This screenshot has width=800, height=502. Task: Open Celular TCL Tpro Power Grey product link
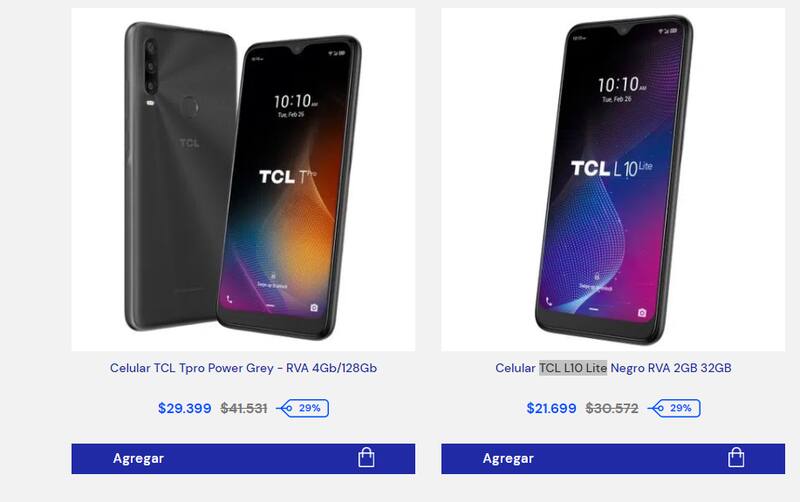click(243, 368)
